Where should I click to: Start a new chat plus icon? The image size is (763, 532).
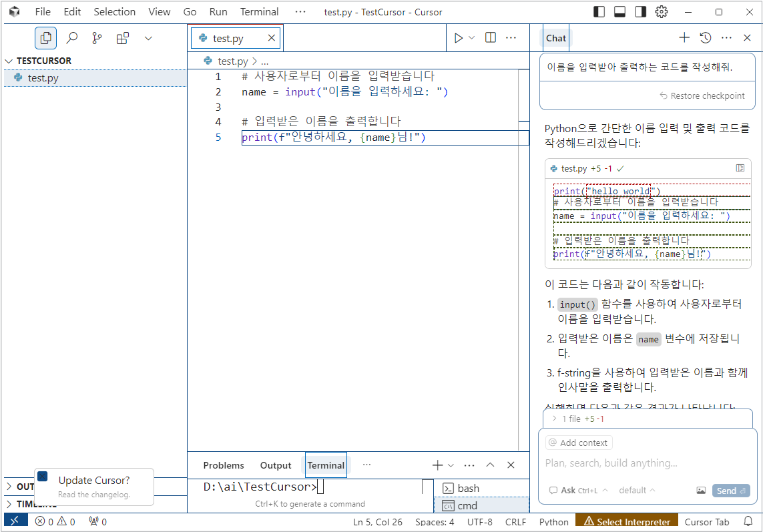click(684, 37)
